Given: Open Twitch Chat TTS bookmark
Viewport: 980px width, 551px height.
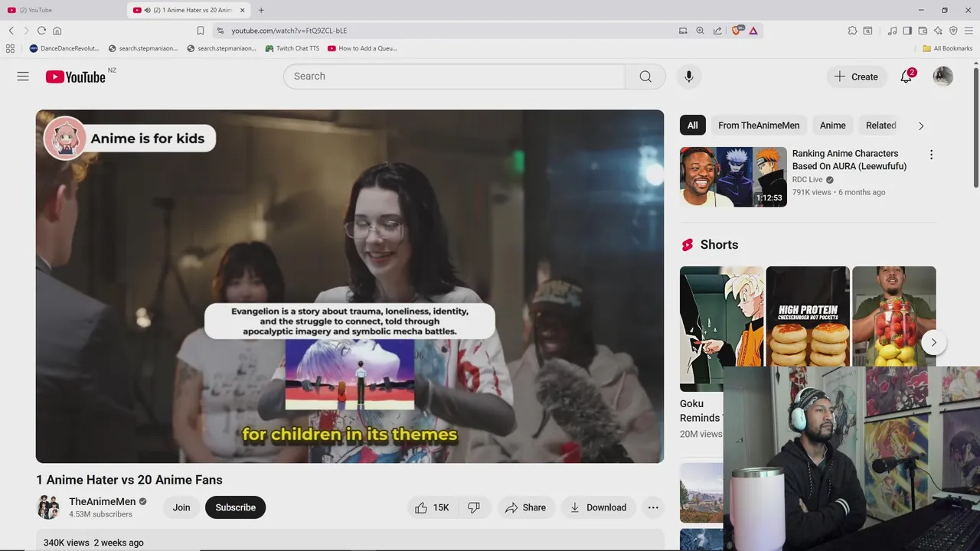Looking at the screenshot, I should pyautogui.click(x=292, y=48).
